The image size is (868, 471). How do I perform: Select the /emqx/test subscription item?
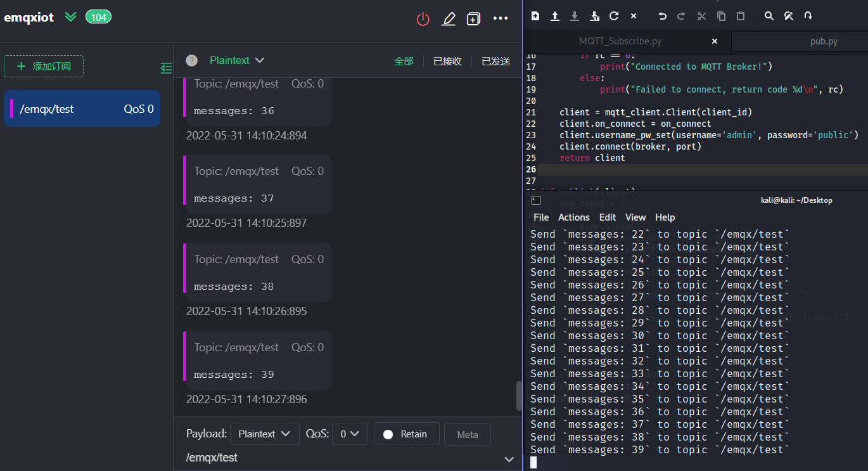click(x=82, y=108)
